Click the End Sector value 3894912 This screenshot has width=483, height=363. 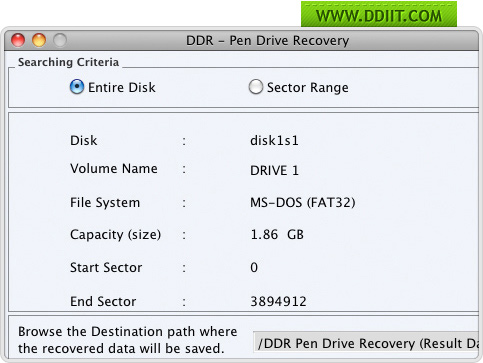pyautogui.click(x=278, y=301)
